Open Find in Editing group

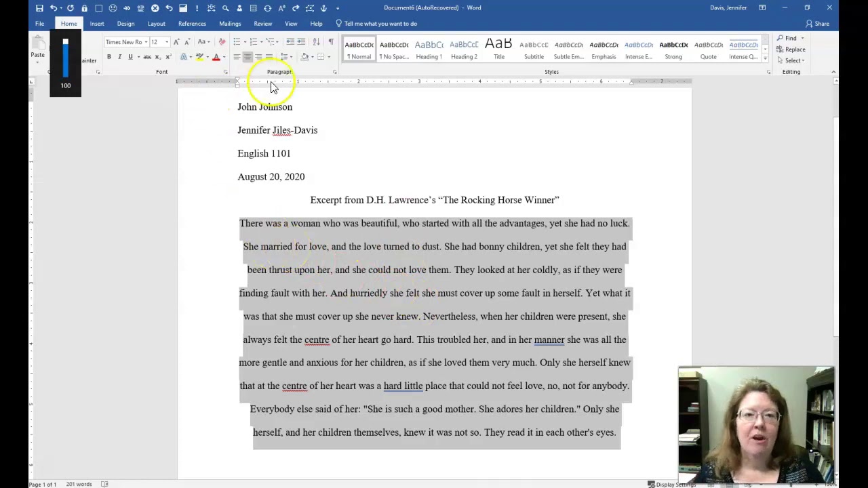pyautogui.click(x=787, y=38)
